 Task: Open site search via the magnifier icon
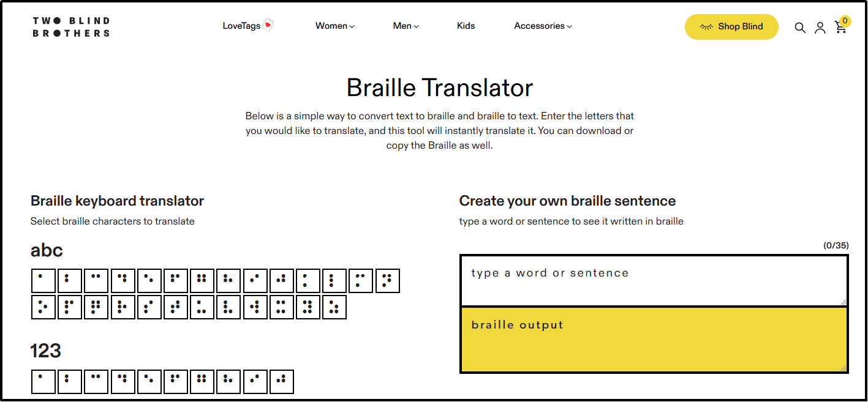coord(800,28)
